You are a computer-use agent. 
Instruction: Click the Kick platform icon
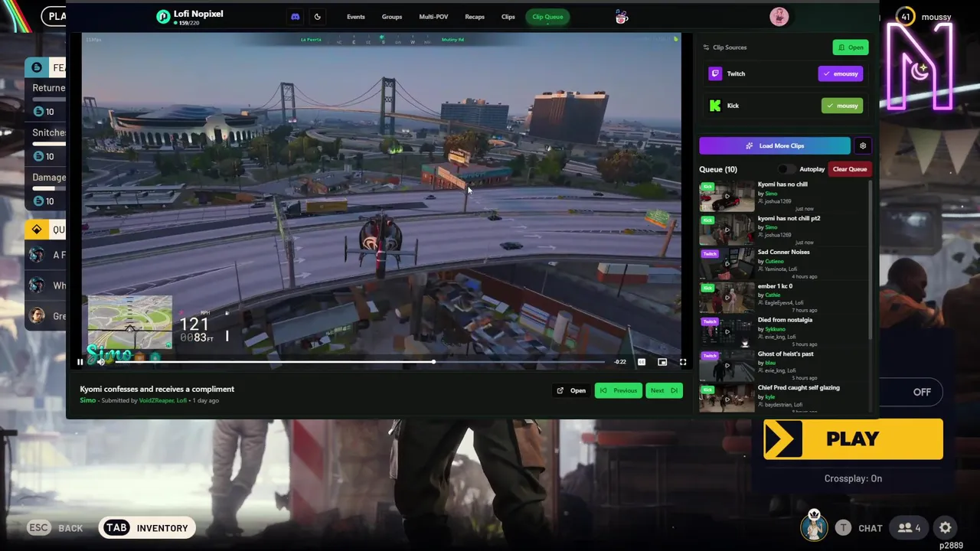click(715, 106)
